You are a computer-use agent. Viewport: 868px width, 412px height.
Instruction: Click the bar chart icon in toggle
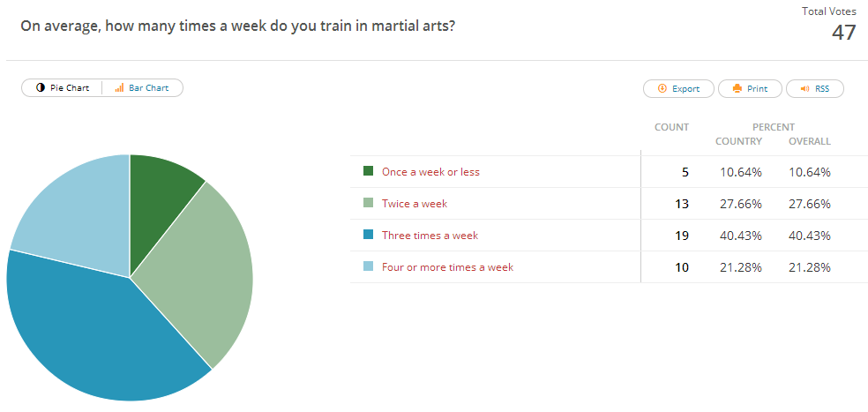120,88
